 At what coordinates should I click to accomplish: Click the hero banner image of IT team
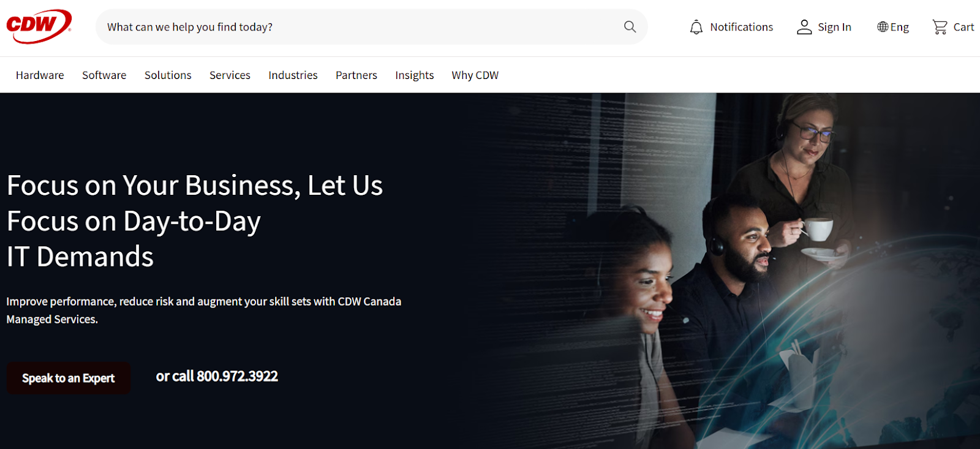coord(723,271)
